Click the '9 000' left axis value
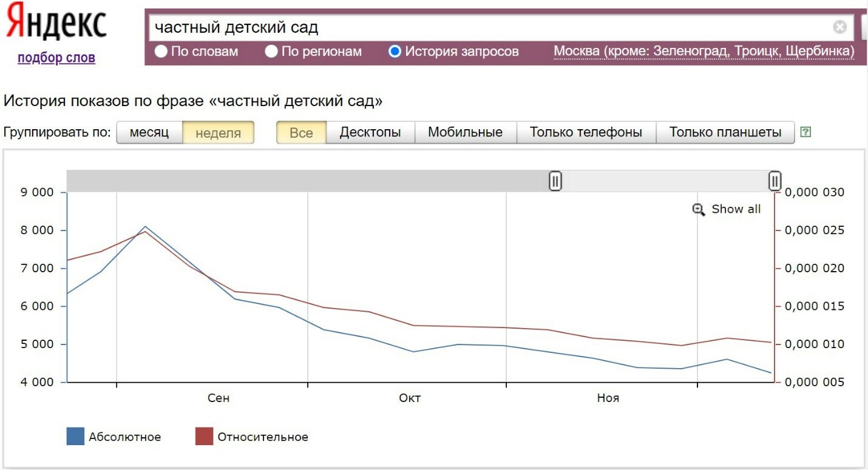The width and height of the screenshot is (868, 470). (x=38, y=192)
